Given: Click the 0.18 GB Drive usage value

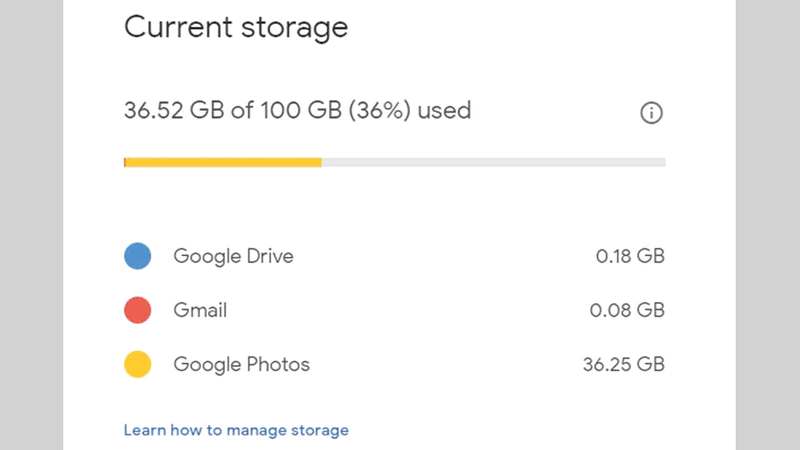Looking at the screenshot, I should click(x=630, y=256).
